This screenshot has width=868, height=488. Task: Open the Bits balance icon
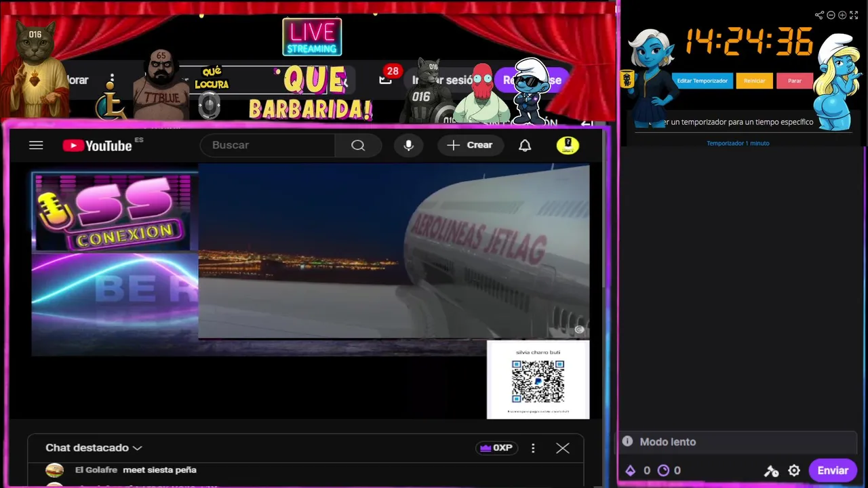tap(630, 470)
